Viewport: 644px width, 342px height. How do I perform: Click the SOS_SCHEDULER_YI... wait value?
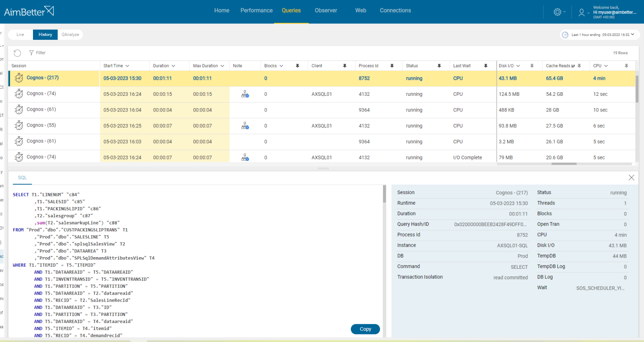point(600,288)
